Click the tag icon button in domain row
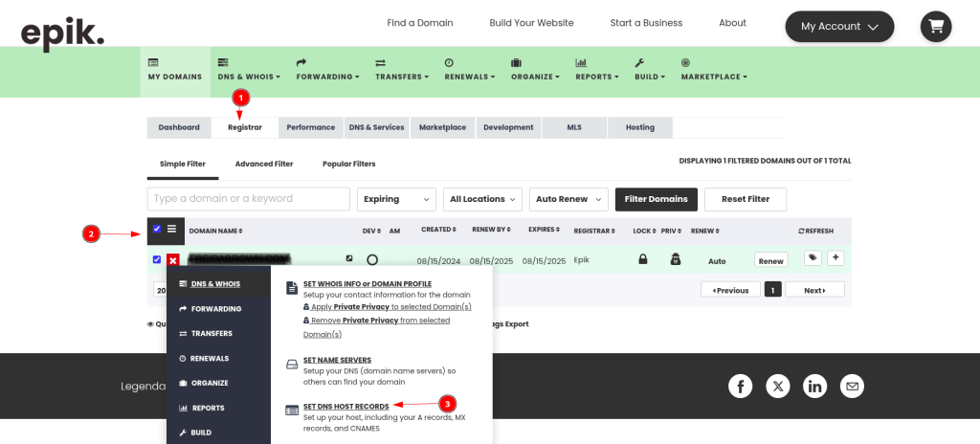This screenshot has height=444, width=980. 813,257
